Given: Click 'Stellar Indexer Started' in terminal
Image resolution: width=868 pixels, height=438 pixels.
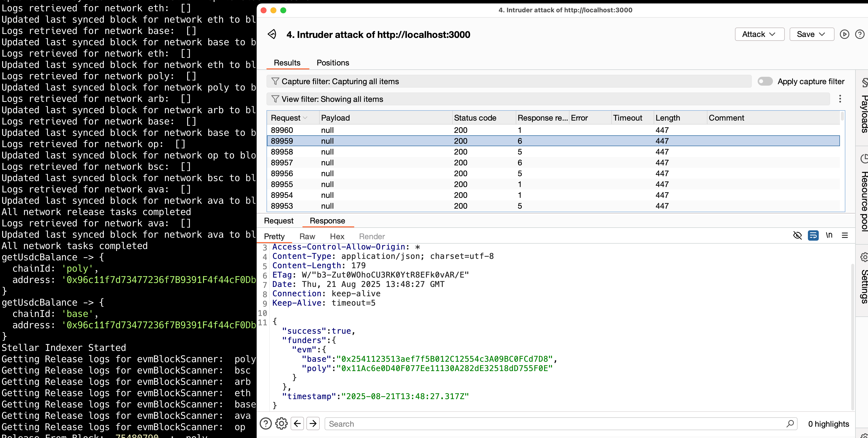Looking at the screenshot, I should click(64, 347).
